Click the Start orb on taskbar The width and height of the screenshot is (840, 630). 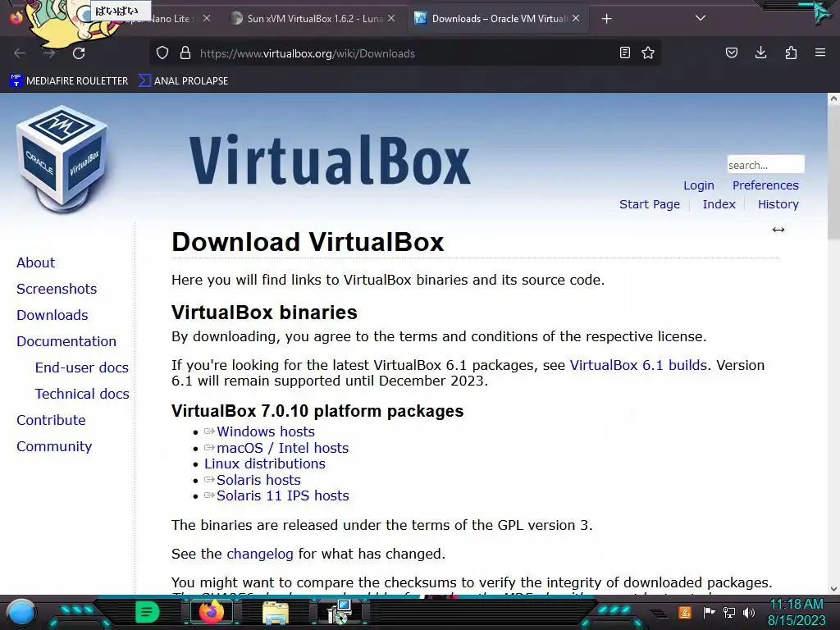(x=21, y=613)
